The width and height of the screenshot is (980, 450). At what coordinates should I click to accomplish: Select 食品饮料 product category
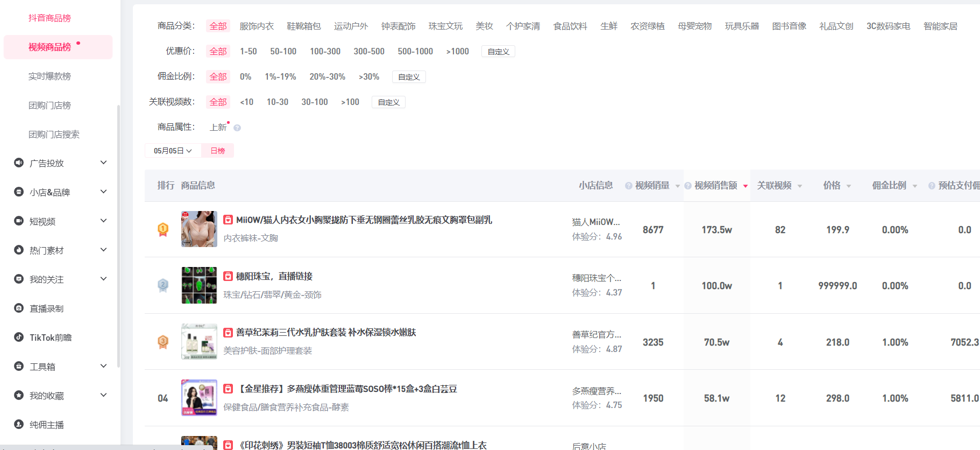[x=570, y=26]
